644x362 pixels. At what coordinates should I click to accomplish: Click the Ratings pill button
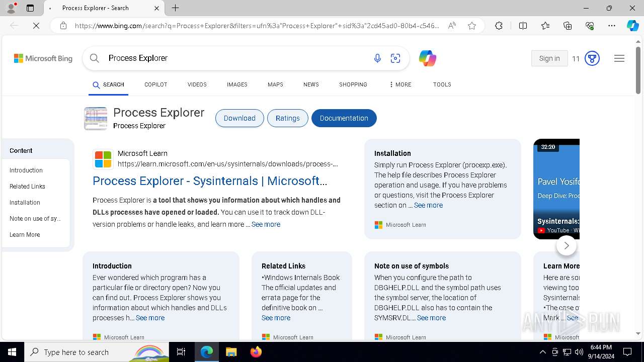coord(288,118)
